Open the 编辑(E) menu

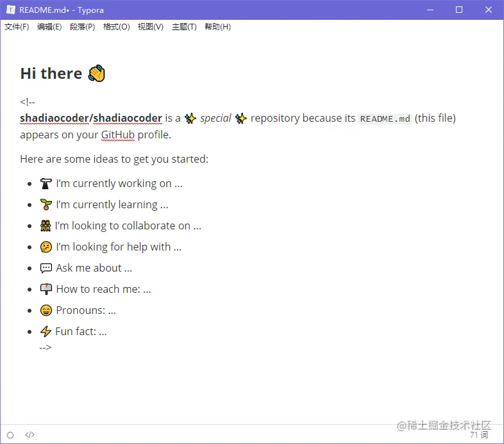[x=49, y=27]
